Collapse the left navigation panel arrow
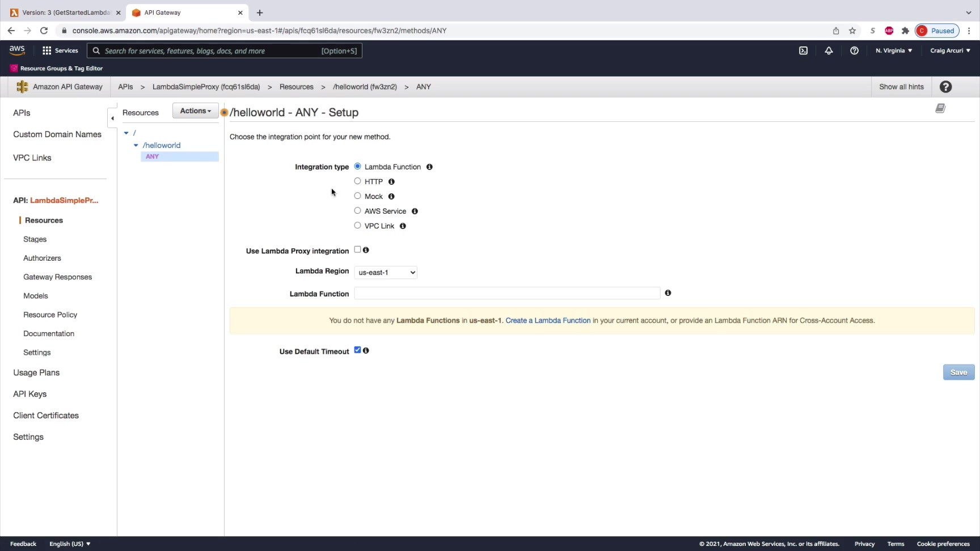 (112, 118)
